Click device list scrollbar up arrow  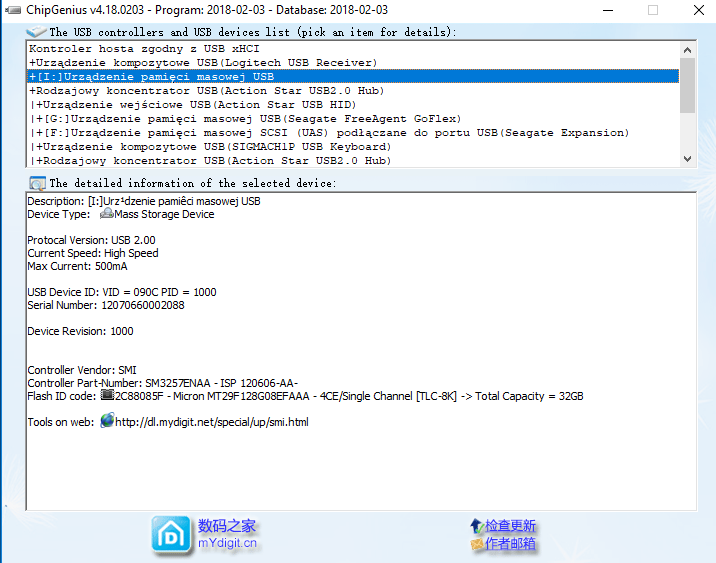[x=687, y=50]
